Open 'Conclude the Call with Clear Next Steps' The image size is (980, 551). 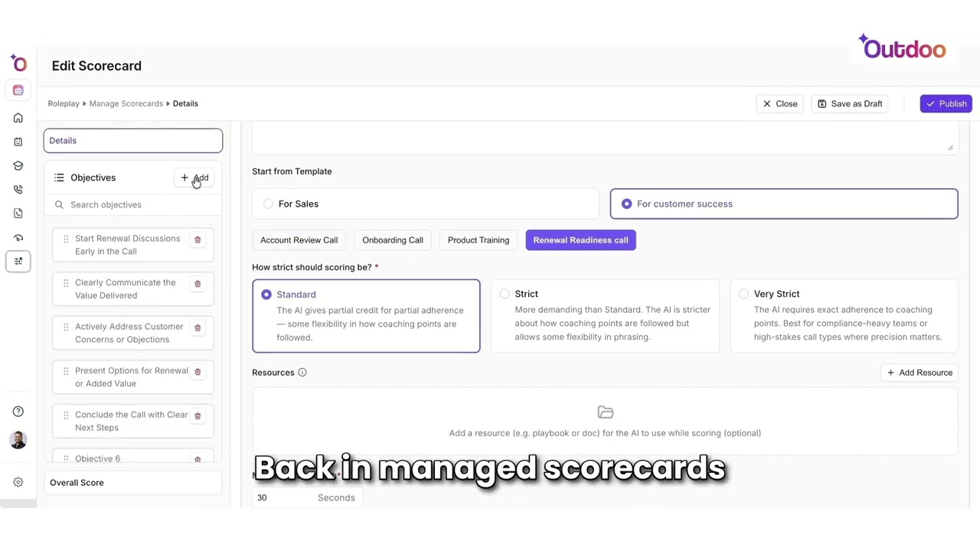(132, 421)
